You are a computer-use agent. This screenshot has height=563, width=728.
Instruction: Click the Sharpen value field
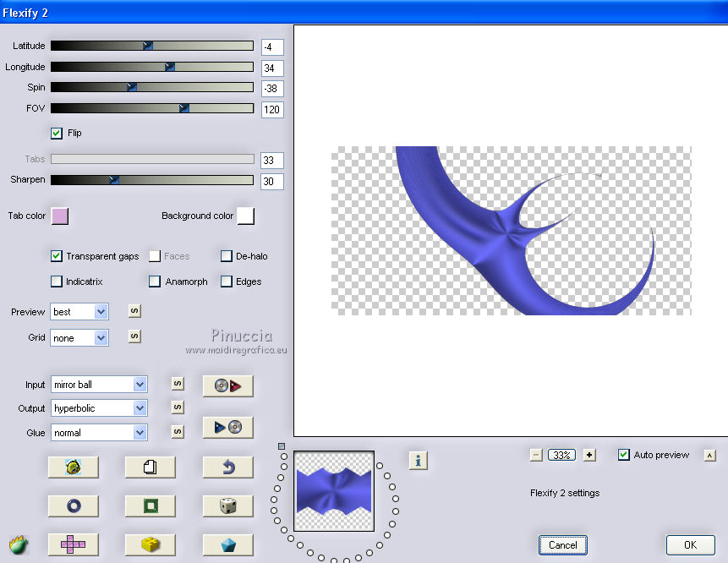click(272, 182)
